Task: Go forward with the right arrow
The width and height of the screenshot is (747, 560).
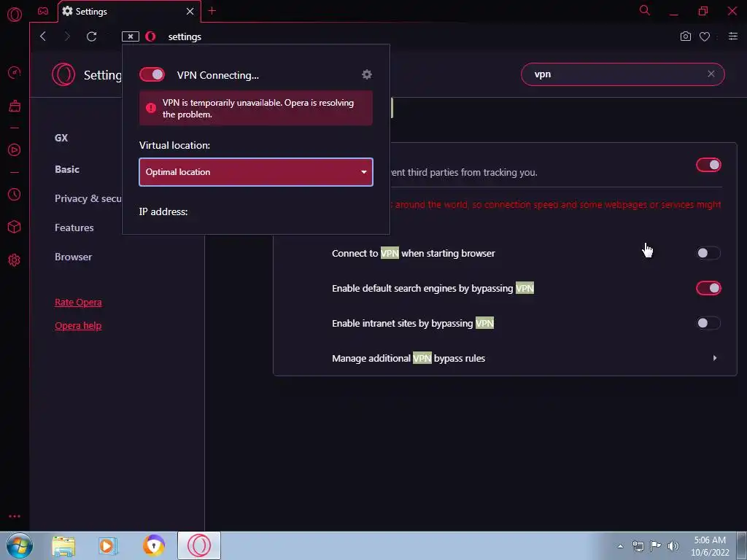Action: [67, 36]
